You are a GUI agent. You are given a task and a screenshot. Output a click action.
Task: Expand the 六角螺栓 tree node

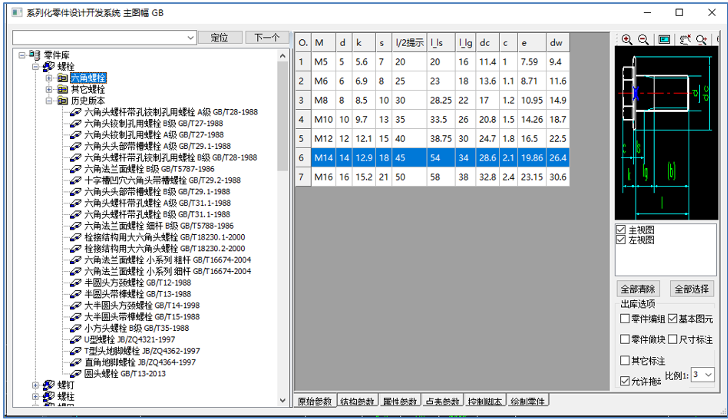pyautogui.click(x=48, y=77)
